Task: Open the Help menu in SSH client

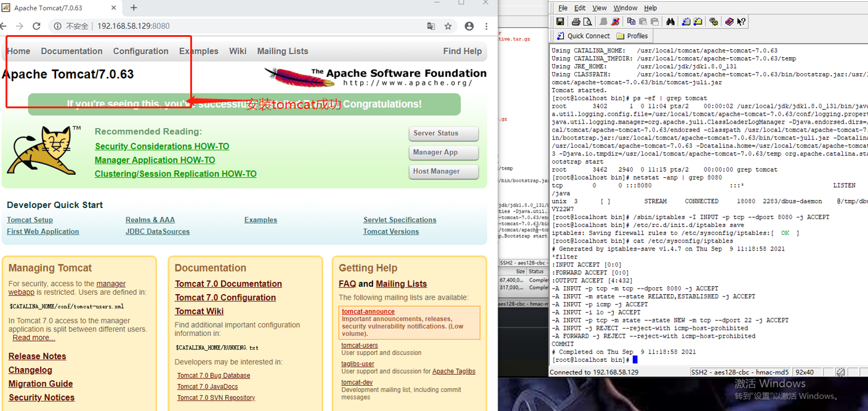Action: click(651, 8)
